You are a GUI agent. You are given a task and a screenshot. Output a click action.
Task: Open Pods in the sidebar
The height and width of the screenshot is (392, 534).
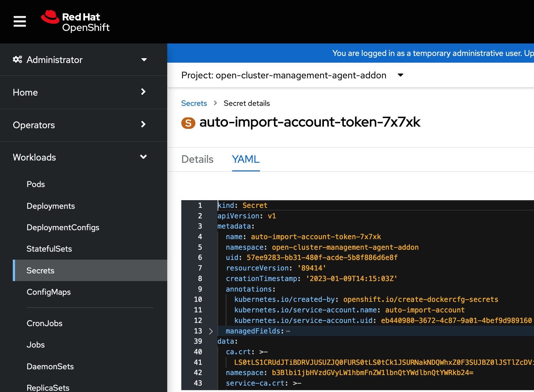click(x=36, y=184)
